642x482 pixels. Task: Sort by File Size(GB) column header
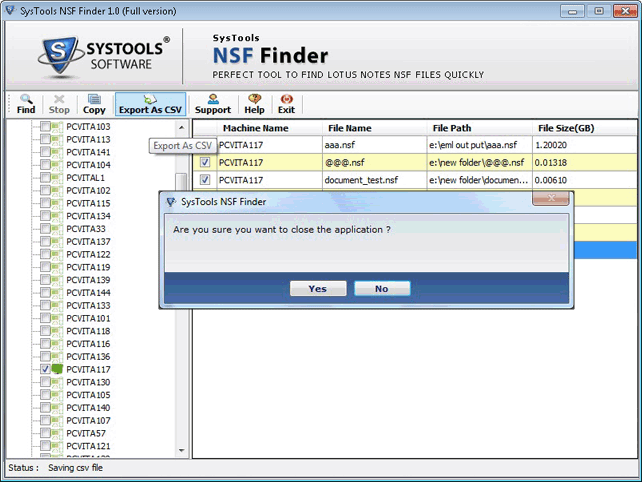click(x=584, y=128)
